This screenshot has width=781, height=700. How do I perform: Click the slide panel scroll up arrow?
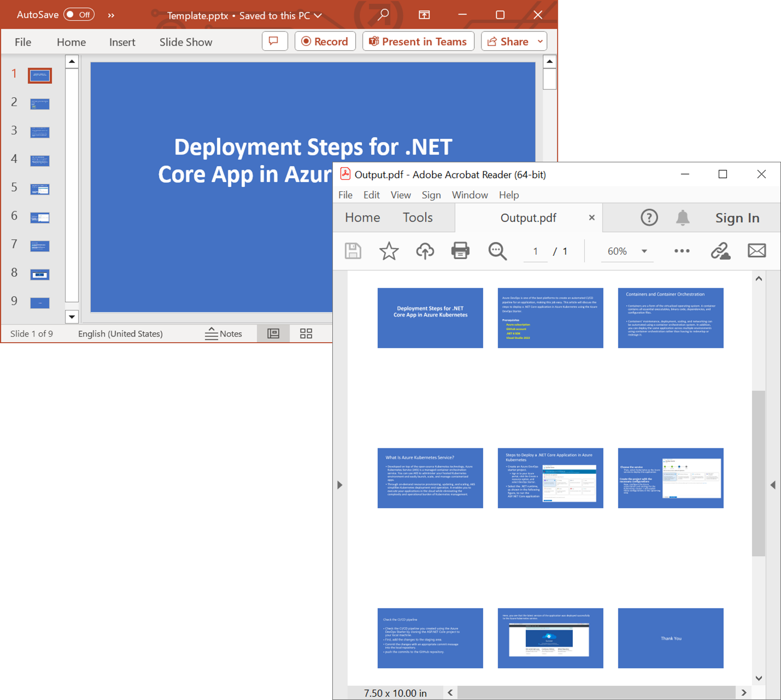click(72, 62)
